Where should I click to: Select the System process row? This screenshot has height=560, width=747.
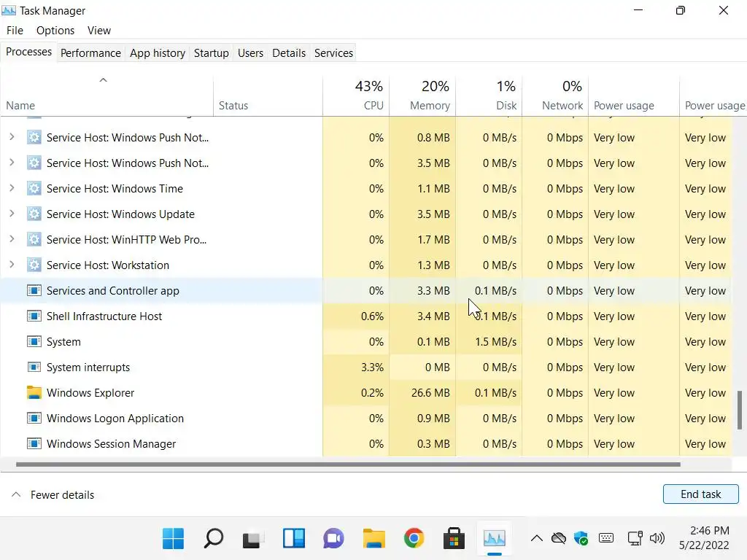coord(366,342)
